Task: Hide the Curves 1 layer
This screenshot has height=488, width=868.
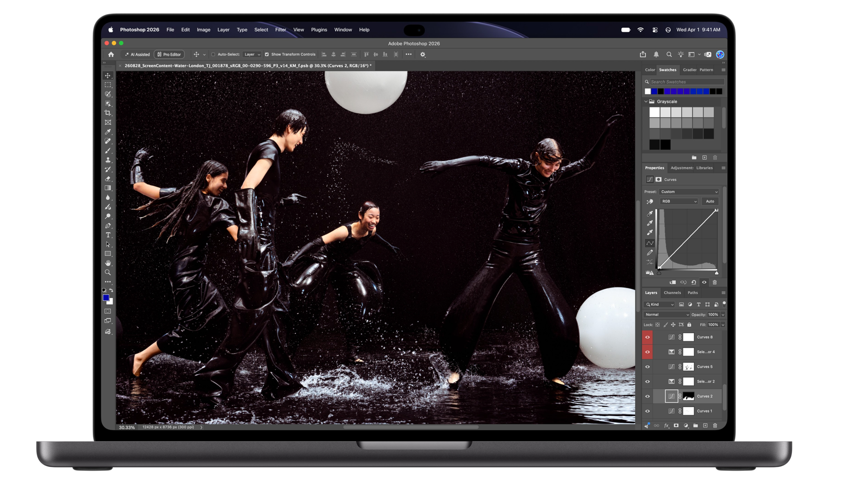Action: click(647, 411)
